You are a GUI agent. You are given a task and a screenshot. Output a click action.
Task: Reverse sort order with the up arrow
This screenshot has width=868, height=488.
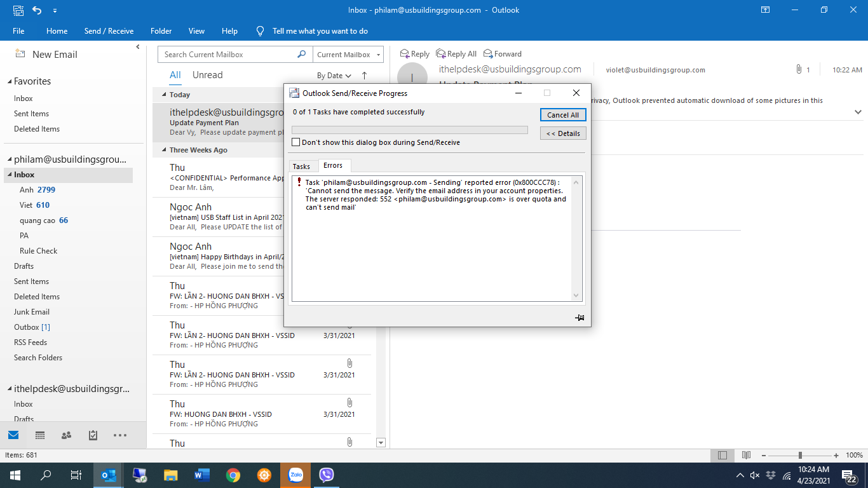tap(364, 76)
